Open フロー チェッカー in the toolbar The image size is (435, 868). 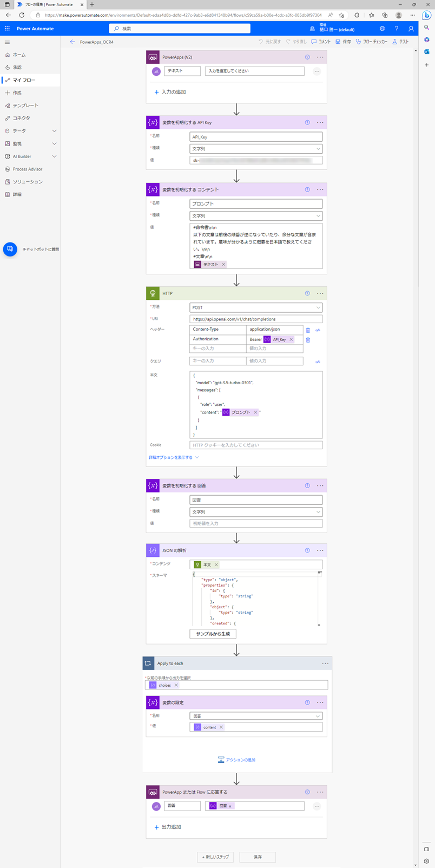[x=372, y=42]
